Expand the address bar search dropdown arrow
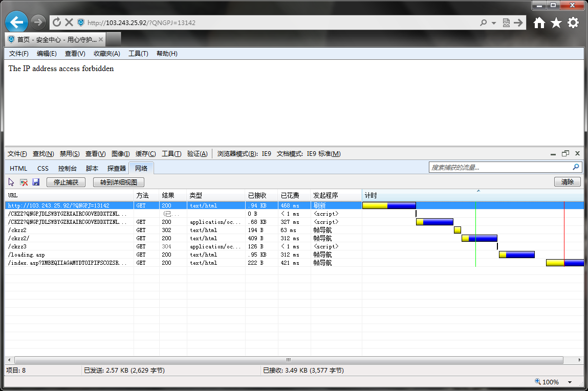 (494, 23)
